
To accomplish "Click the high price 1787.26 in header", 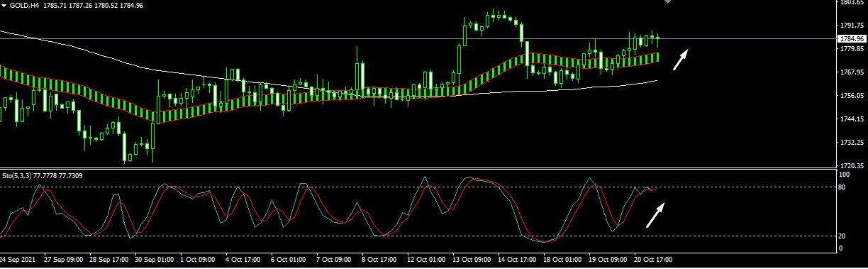I will 82,5.
